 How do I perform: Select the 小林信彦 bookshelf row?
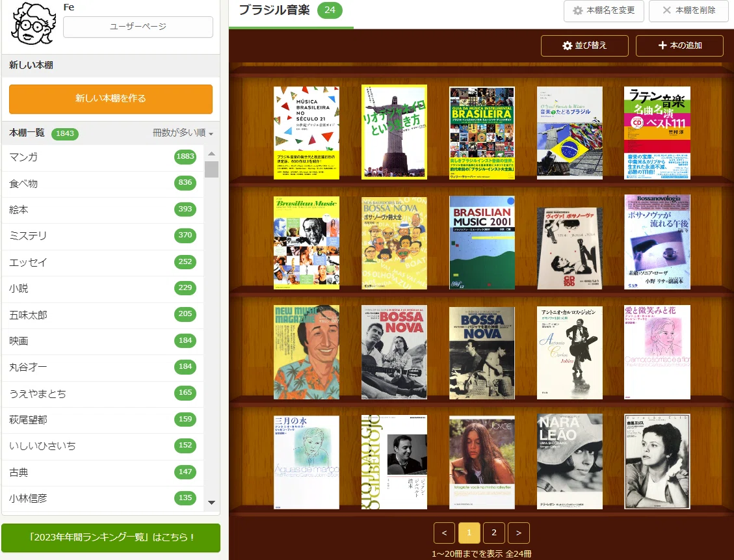pos(103,498)
